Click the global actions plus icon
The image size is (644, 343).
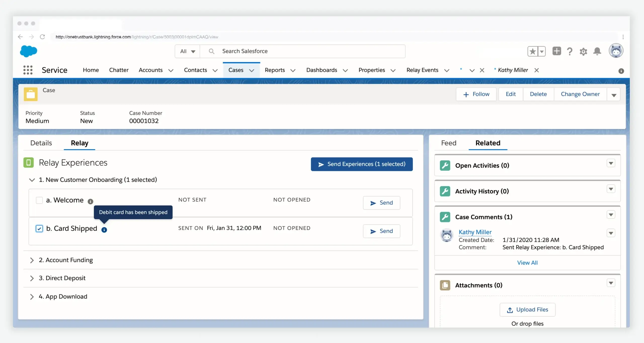point(556,51)
